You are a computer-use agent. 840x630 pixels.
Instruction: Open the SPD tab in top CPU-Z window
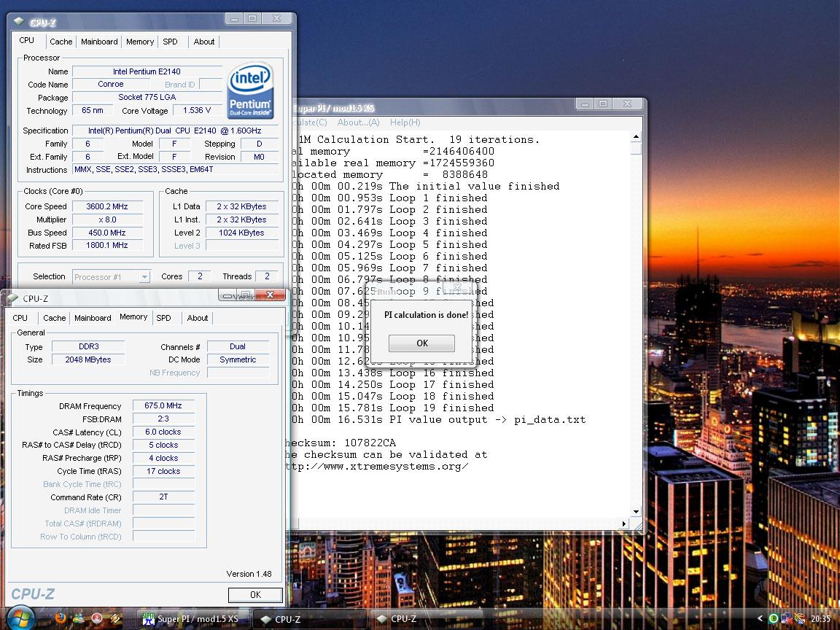(x=170, y=42)
